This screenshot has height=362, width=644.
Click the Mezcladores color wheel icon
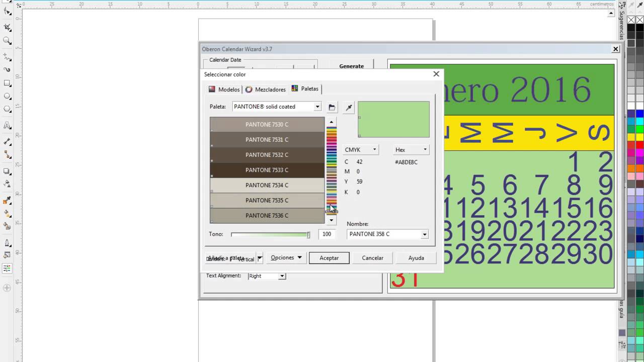coord(249,89)
